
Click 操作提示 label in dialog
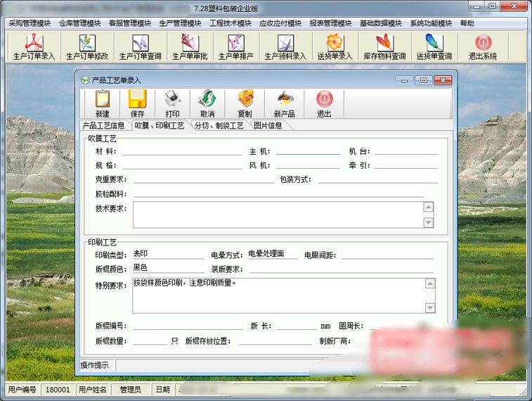[95, 365]
